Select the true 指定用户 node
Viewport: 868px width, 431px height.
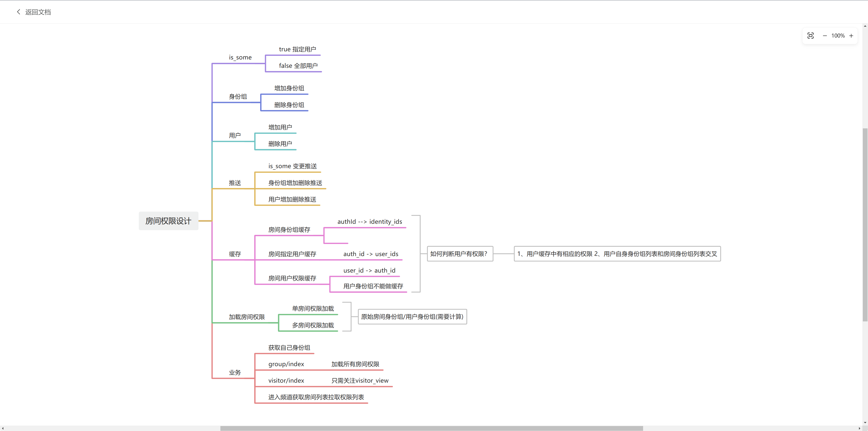(297, 49)
